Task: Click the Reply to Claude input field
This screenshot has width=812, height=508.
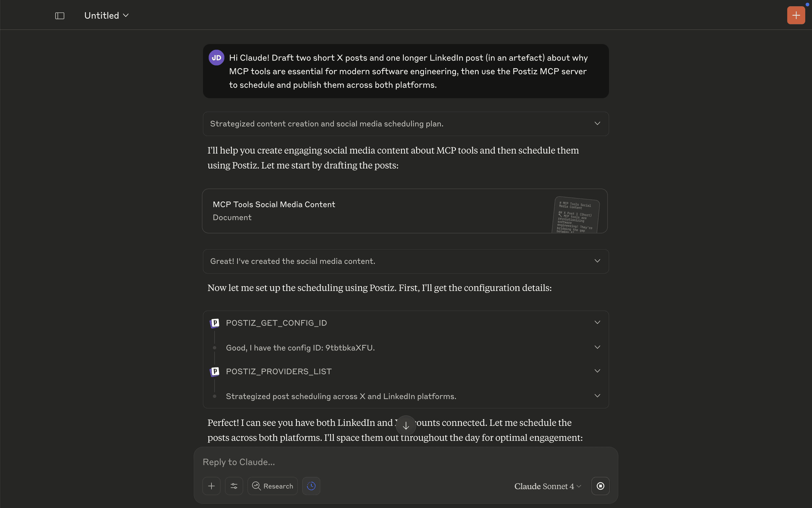Action: [x=381, y=462]
